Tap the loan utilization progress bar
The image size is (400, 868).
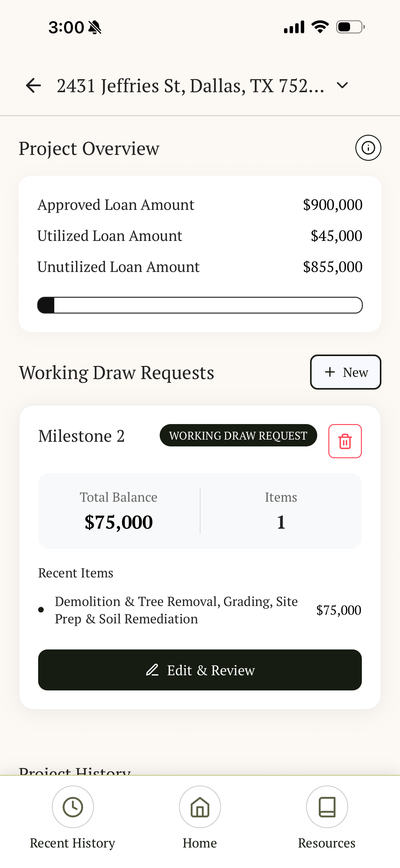(x=200, y=305)
